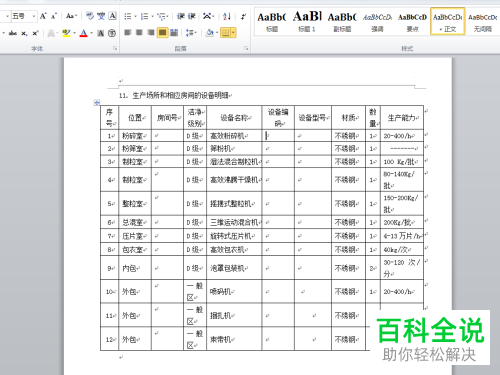Click the Clear Formatting icon
The image size is (500, 375).
[90, 16]
